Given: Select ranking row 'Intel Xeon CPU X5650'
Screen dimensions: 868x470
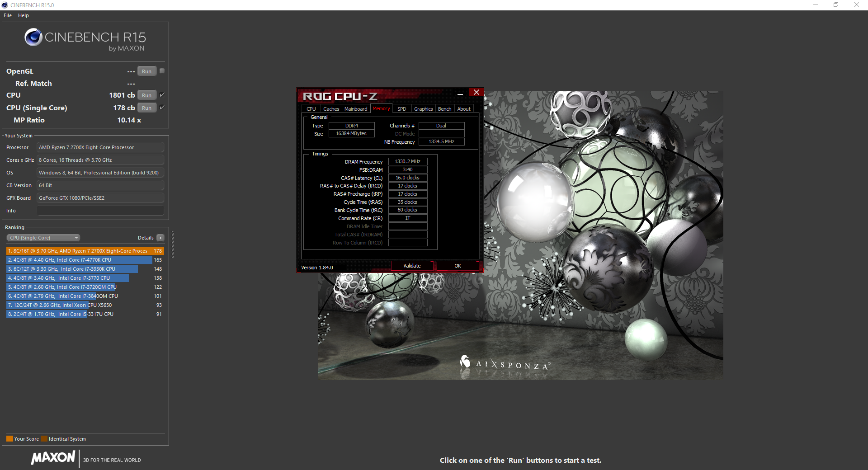Looking at the screenshot, I should tap(85, 305).
